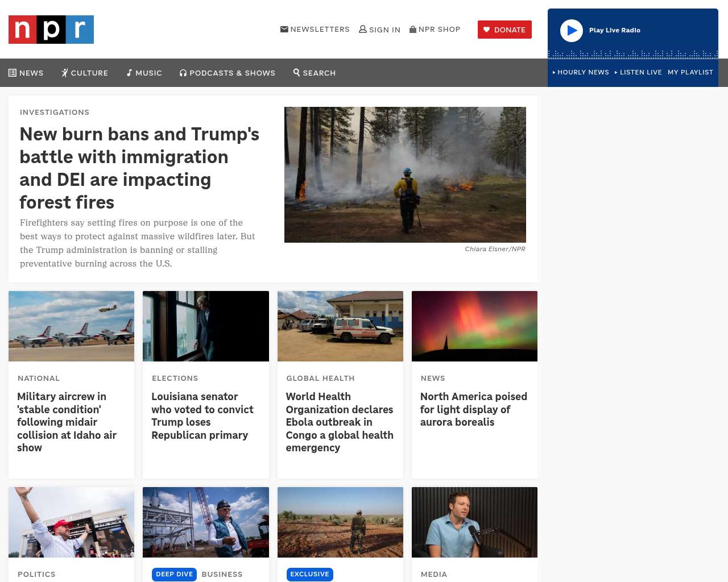Open the Culture menu
Viewport: 728px width, 582px height.
coord(85,73)
